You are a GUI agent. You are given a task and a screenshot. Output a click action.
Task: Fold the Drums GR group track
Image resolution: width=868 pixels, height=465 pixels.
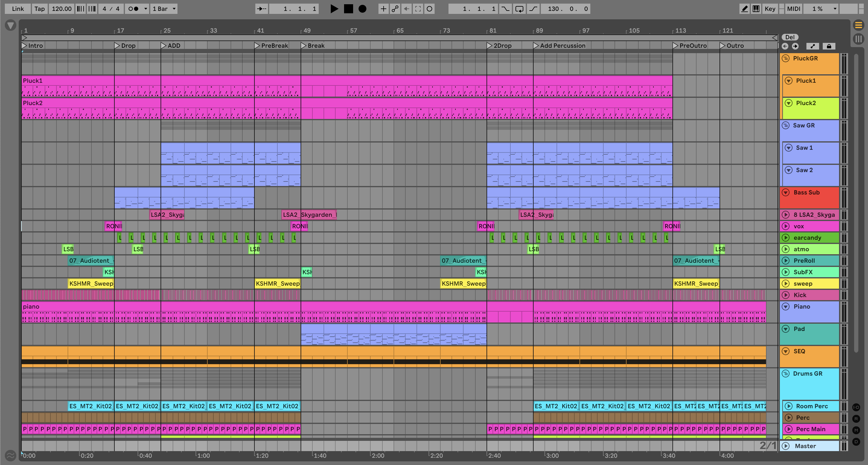click(785, 374)
